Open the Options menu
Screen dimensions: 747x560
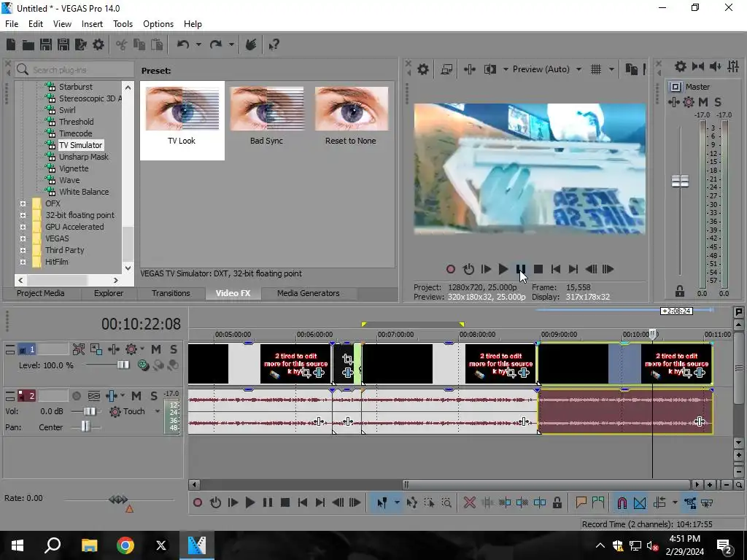[158, 24]
